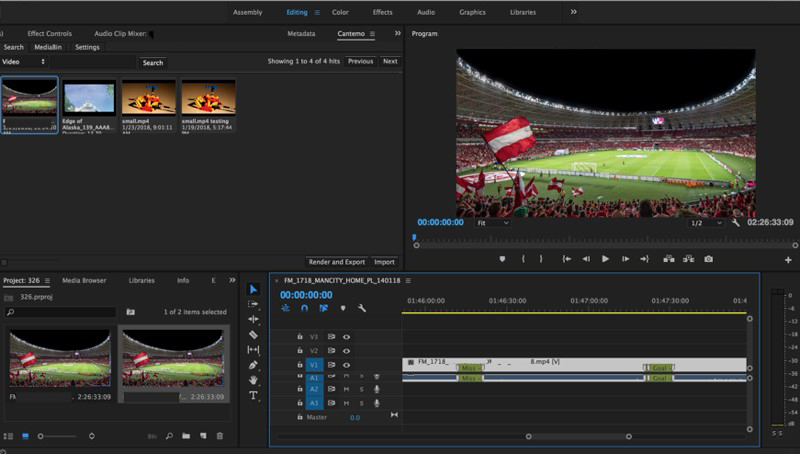Expand the Video type dropdown in Cantemo

(24, 62)
